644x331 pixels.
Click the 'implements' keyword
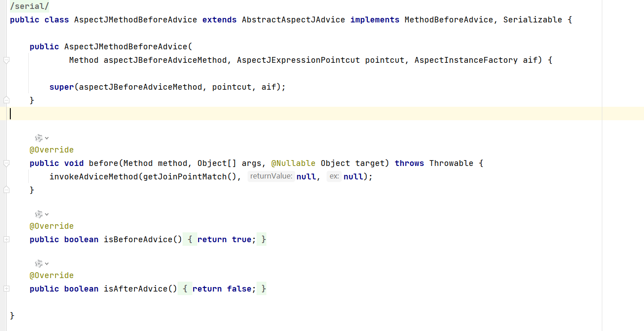point(374,20)
